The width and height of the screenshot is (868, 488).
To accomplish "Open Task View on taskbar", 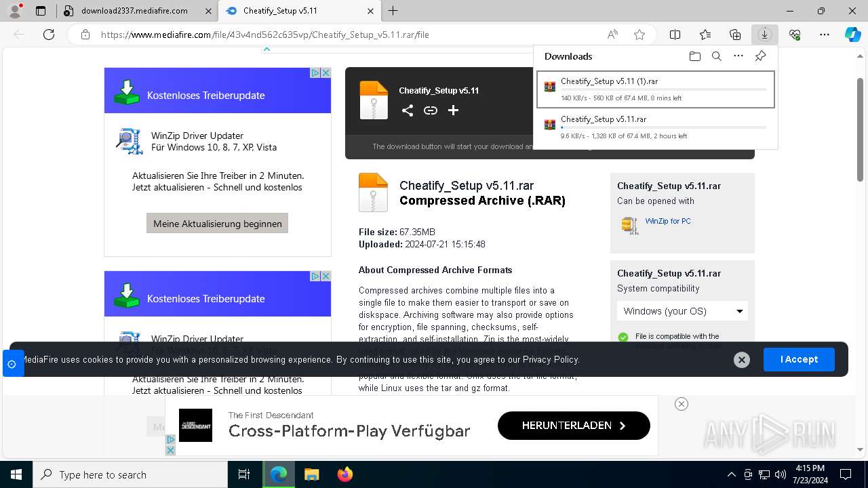I will coord(244,474).
